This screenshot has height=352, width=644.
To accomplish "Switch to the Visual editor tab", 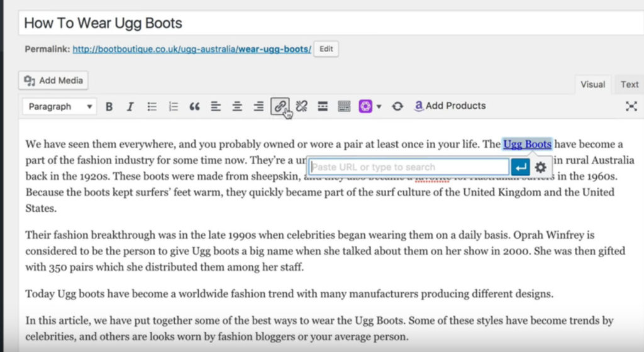I will point(592,84).
